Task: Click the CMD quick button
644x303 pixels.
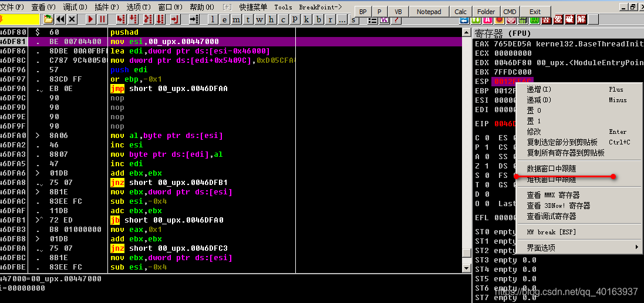Action: (510, 12)
